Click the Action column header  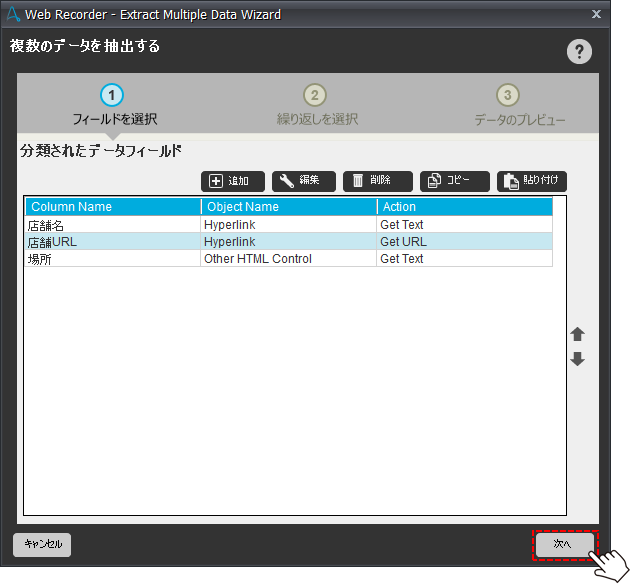pyautogui.click(x=465, y=207)
